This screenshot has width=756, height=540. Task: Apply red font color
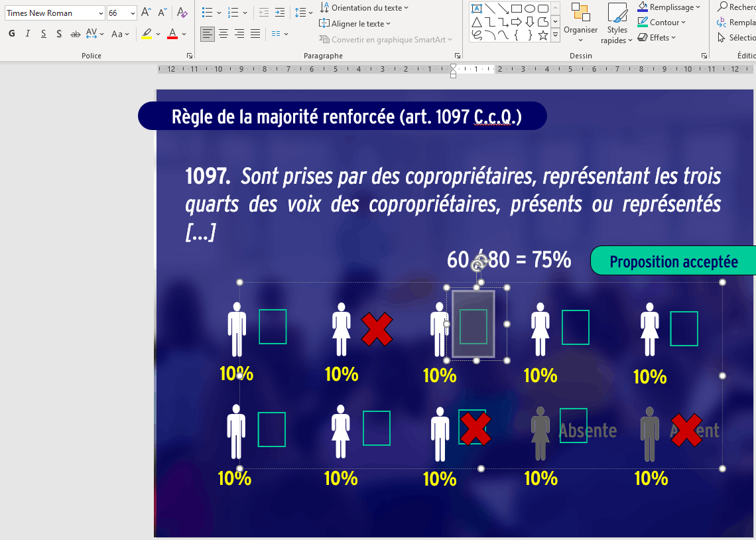172,34
